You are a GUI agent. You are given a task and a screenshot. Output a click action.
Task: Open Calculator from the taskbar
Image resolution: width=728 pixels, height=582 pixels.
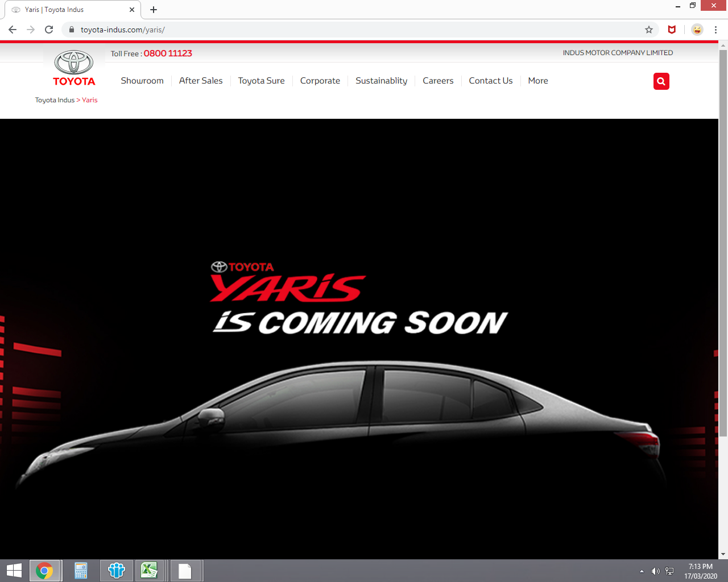(x=81, y=571)
